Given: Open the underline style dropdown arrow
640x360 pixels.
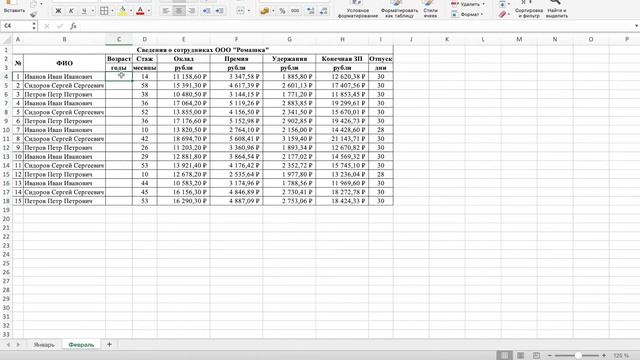Looking at the screenshot, I should [x=92, y=11].
